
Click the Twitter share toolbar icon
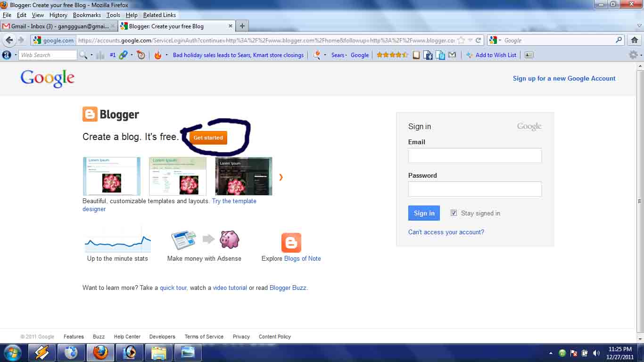[440, 55]
